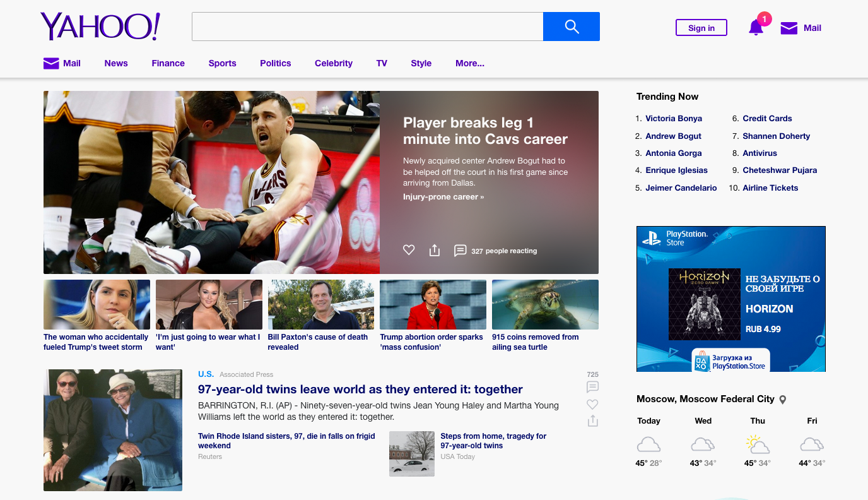Click Today's cloudy weather icon
This screenshot has width=868, height=500.
pyautogui.click(x=648, y=444)
